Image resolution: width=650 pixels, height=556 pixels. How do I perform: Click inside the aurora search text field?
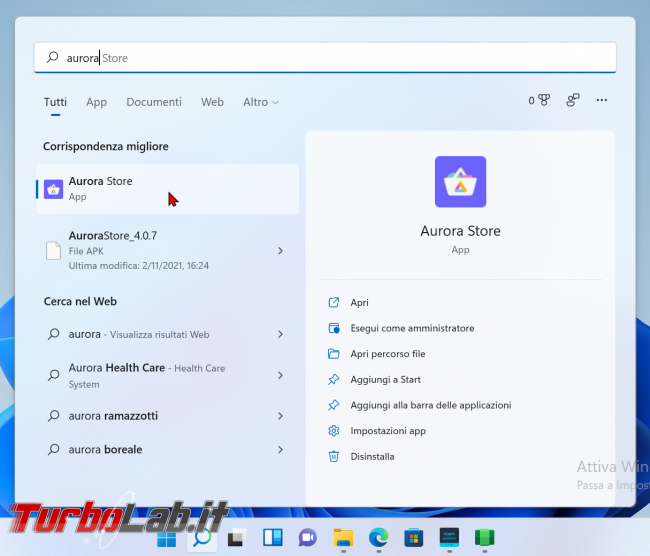325,58
